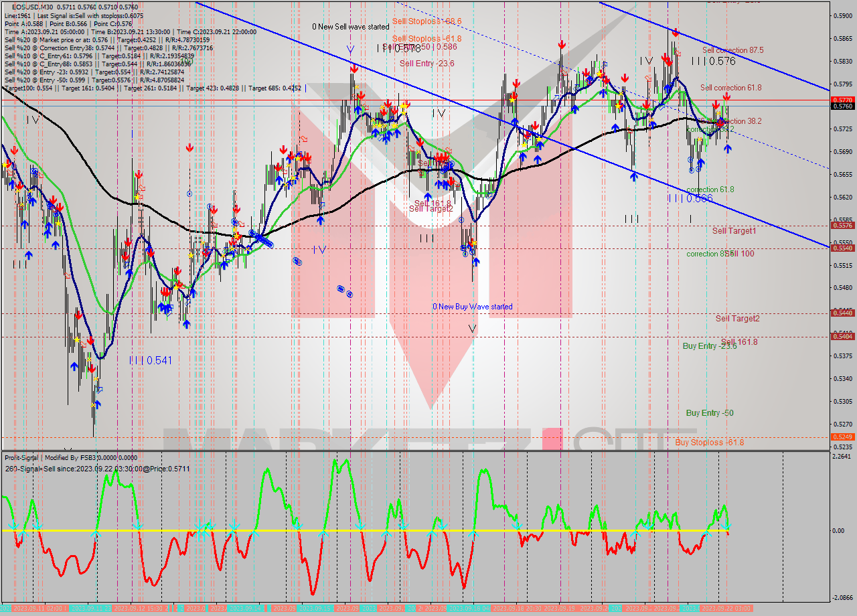Viewport: 857px width, 616px height.
Task: Click the Buy Stoploss -61.8 label
Action: [709, 442]
